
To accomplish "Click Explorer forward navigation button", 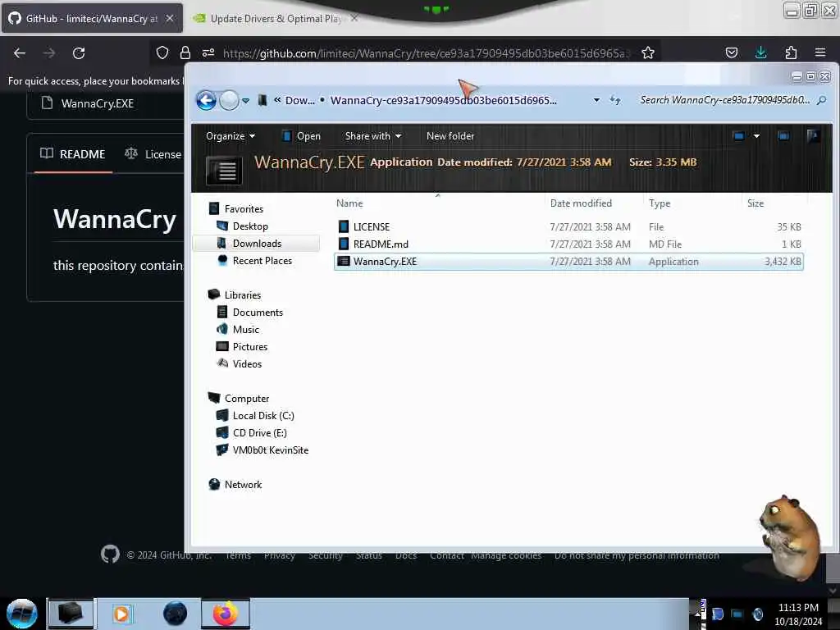I will [x=230, y=100].
